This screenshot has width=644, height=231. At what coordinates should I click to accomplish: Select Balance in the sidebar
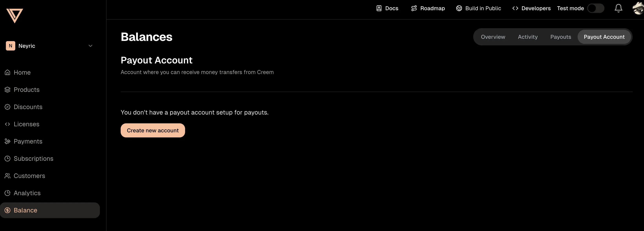click(25, 210)
